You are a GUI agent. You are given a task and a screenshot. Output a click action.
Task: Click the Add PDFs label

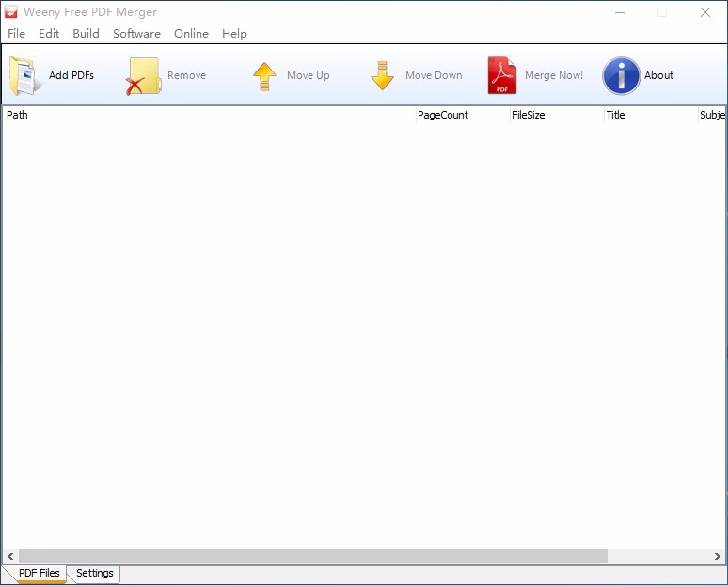[71, 75]
